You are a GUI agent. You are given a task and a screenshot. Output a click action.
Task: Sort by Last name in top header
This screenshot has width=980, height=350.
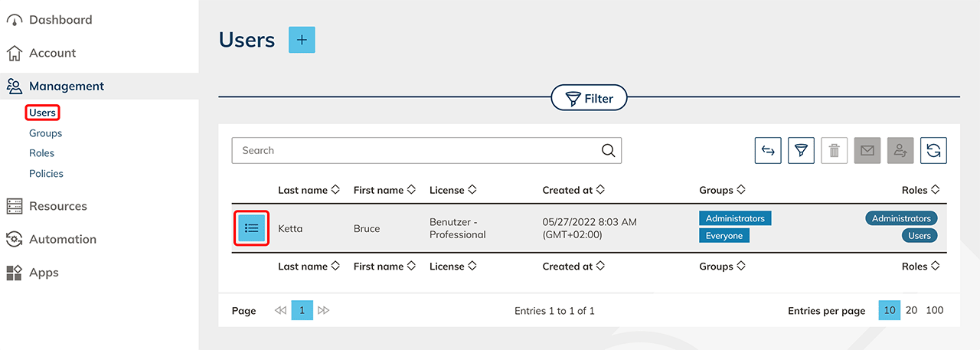click(x=309, y=190)
